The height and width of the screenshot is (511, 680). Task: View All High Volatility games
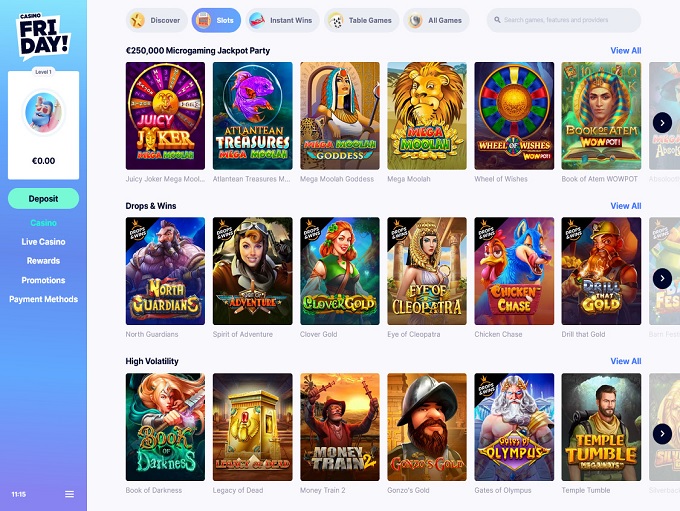tap(626, 361)
